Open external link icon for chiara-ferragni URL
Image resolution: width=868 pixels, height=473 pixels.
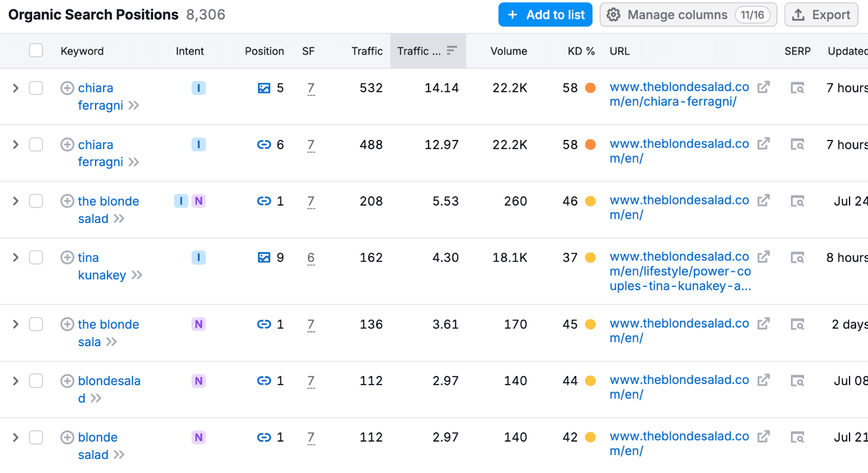[764, 87]
